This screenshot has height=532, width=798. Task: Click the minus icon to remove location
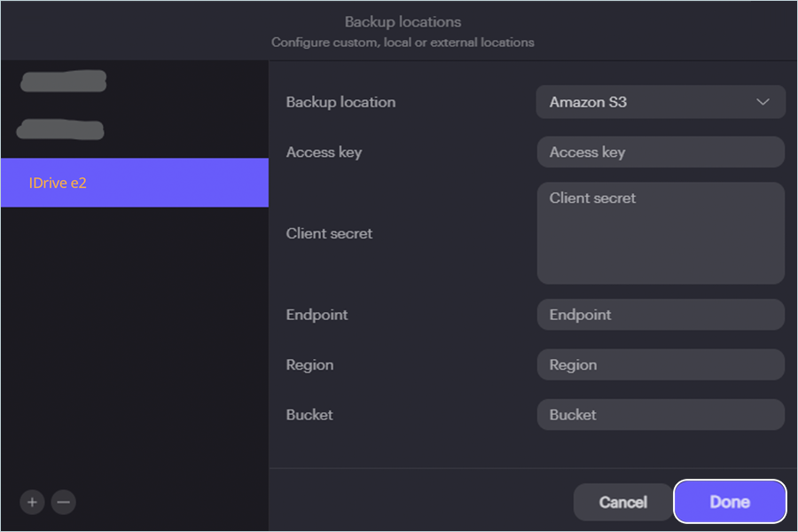click(63, 502)
